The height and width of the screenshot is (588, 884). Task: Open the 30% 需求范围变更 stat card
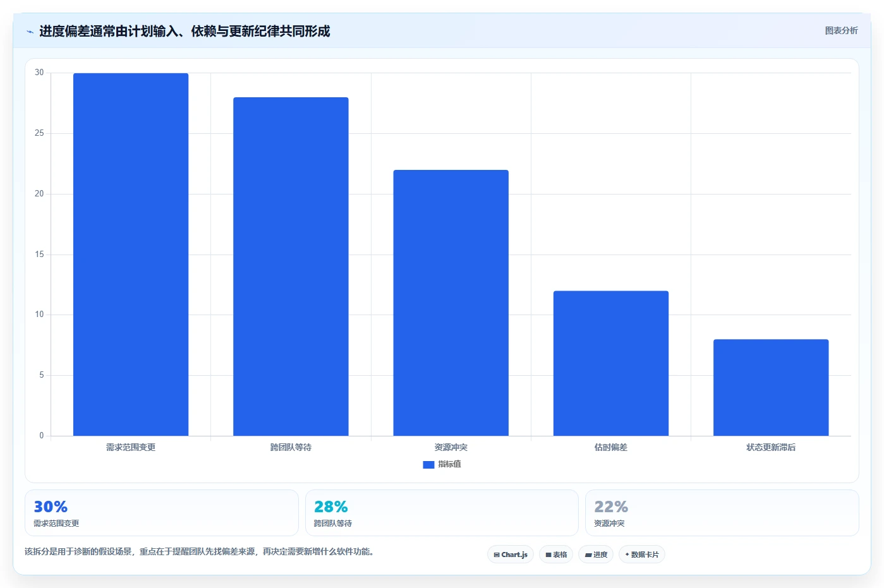click(162, 513)
